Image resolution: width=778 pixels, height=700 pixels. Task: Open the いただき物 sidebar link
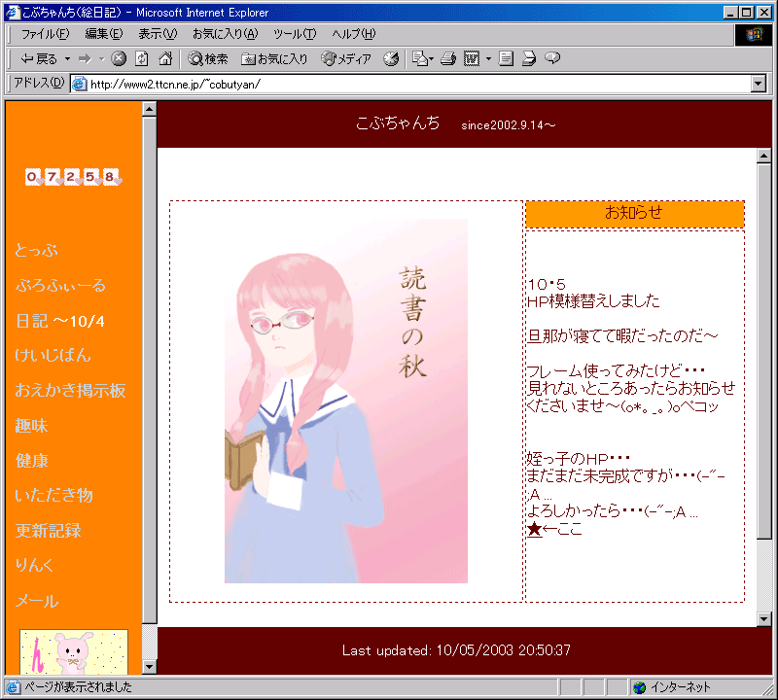click(53, 495)
